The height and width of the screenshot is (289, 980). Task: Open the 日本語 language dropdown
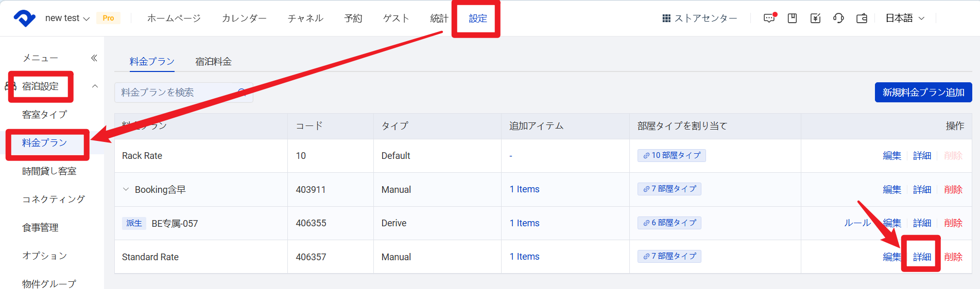[x=905, y=18]
